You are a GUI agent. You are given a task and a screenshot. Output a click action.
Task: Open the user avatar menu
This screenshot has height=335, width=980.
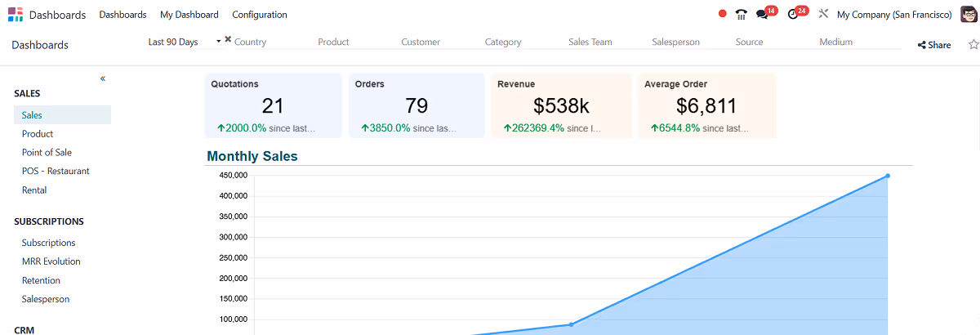click(x=969, y=15)
